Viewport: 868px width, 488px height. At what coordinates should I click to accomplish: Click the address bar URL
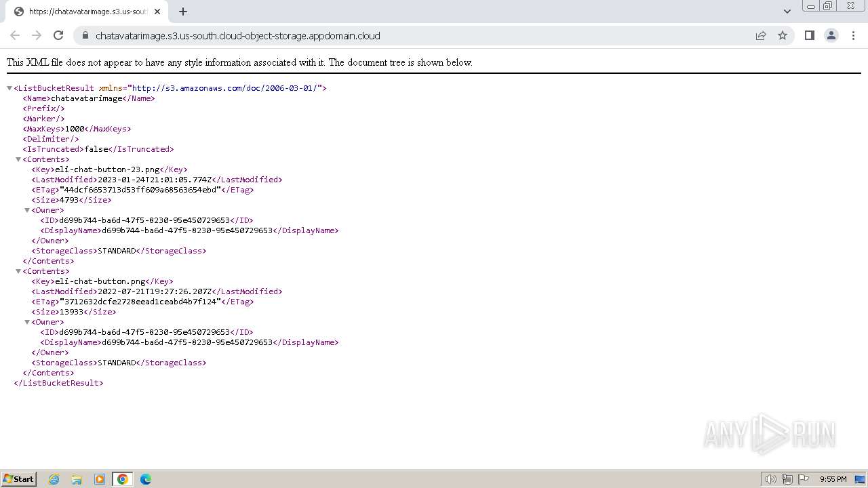pos(237,36)
